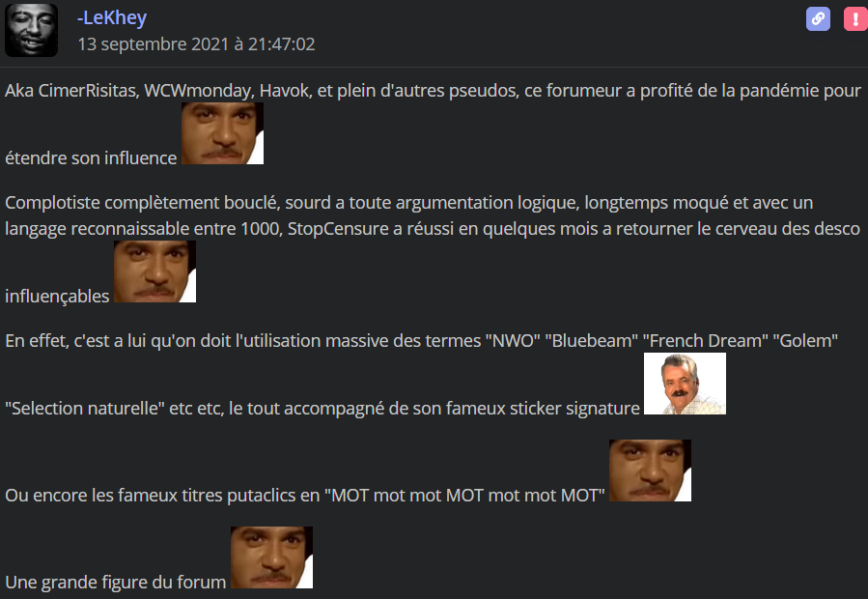
Task: Click the line starting "Aka CimerRisitas, WCWmonday"
Action: click(433, 90)
